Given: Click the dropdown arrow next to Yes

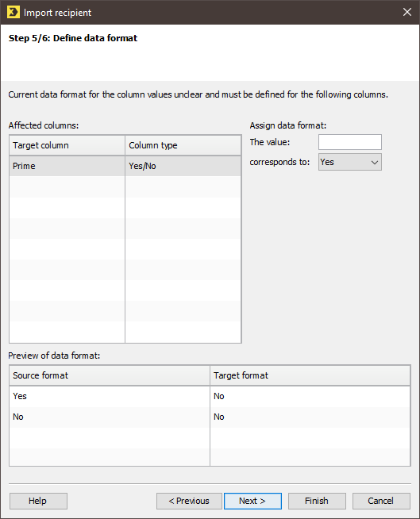Looking at the screenshot, I should [x=374, y=162].
